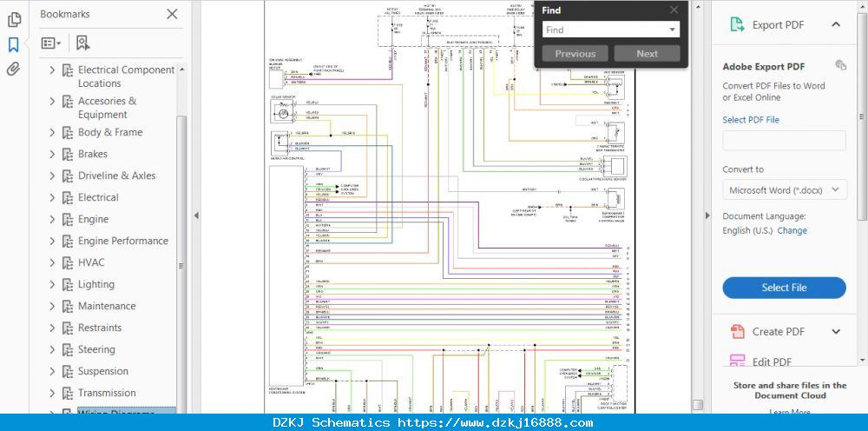Expand the Engine Performance bookmark
The height and width of the screenshot is (431, 868).
click(52, 241)
